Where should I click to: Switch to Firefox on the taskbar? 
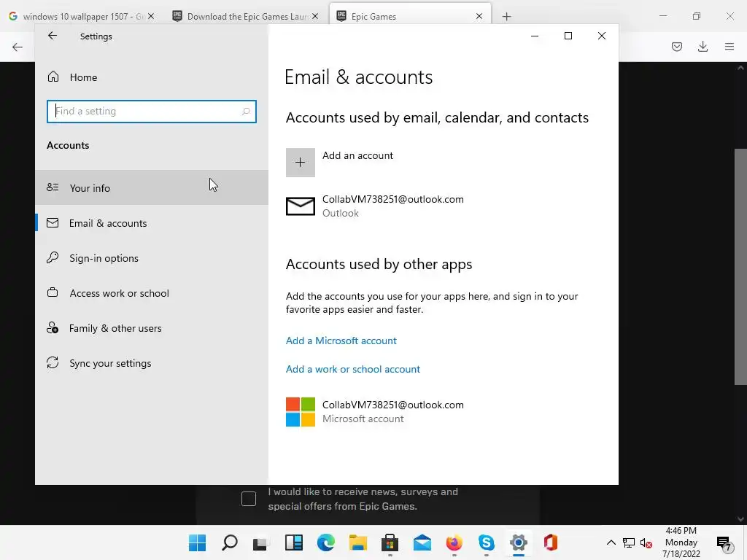coord(454,542)
